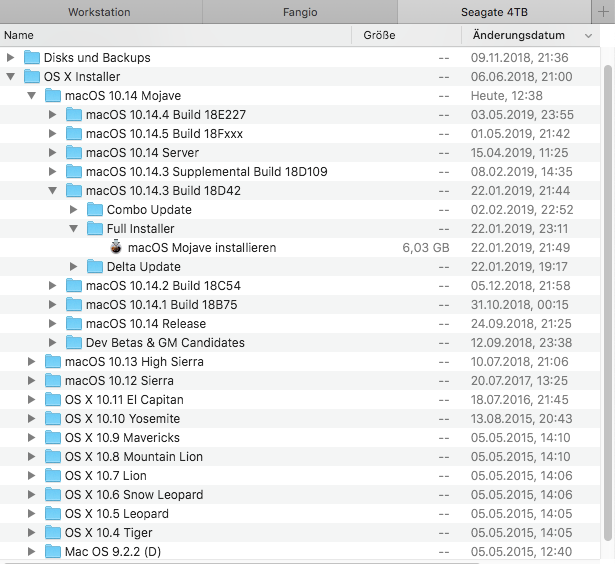Screen dimensions: 615x564
Task: Click the date 'Heute, 12:38'
Action: [507, 96]
